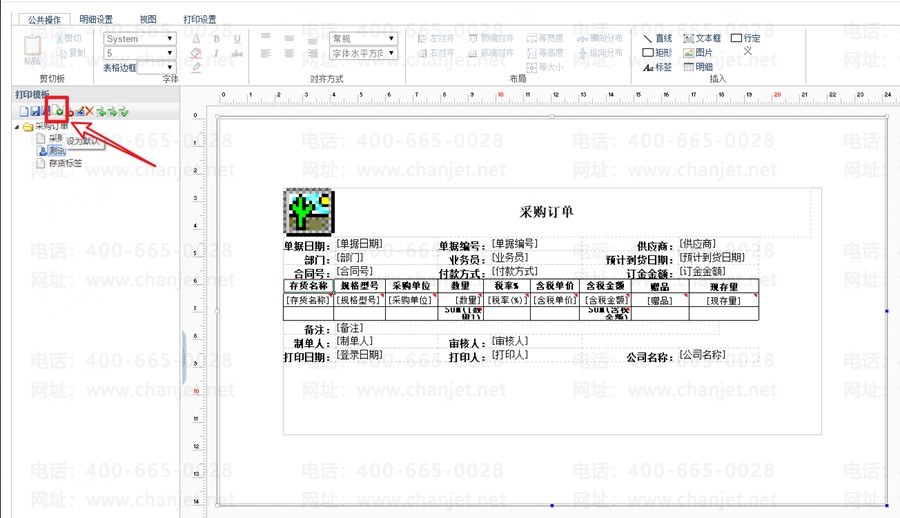
Task: Switch to the 打印设置 tab
Action: [x=200, y=20]
